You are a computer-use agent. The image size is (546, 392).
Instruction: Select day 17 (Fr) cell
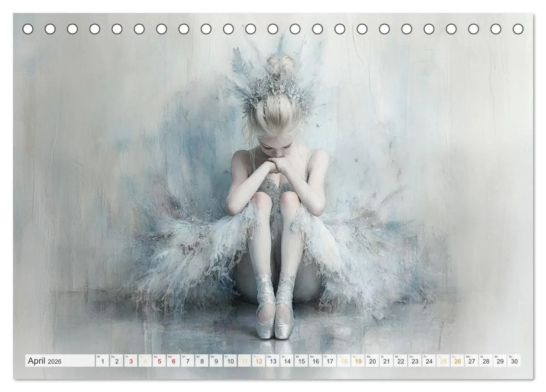pyautogui.click(x=330, y=361)
